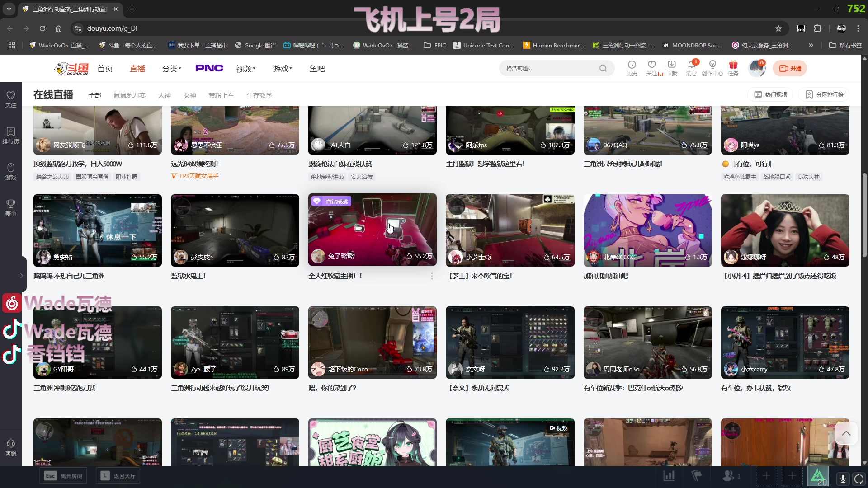The image size is (868, 488).
Task: Open the Google 翻译 bookmark
Action: click(x=255, y=45)
